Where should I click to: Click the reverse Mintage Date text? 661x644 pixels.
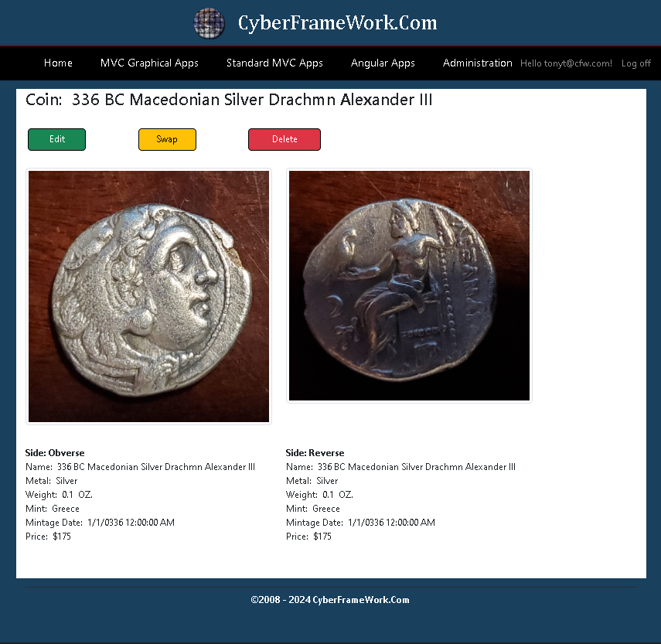point(360,523)
